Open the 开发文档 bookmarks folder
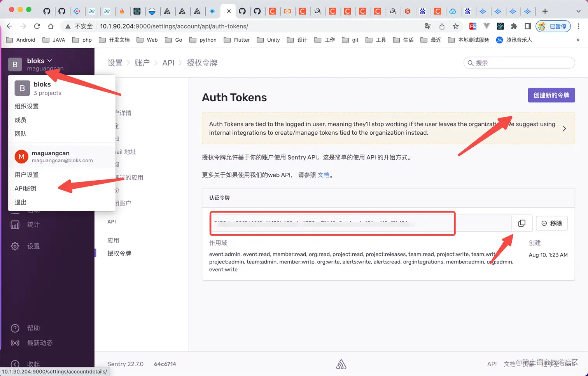Viewport: 588px width, 376px height. [x=114, y=40]
